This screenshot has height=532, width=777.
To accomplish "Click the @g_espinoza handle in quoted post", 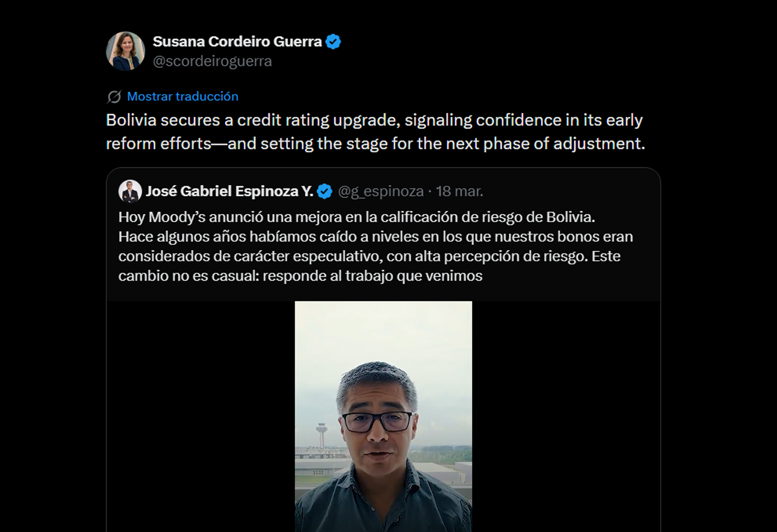I will (380, 192).
